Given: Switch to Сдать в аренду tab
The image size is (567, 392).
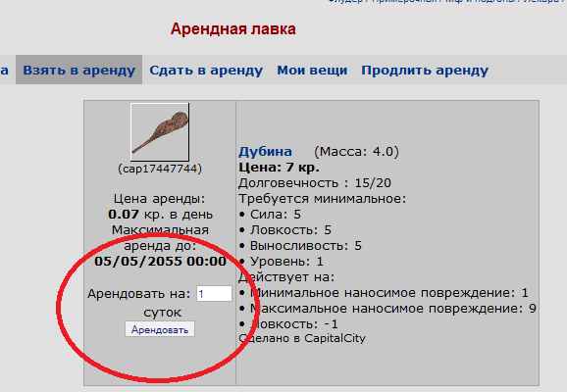Looking at the screenshot, I should (x=206, y=71).
